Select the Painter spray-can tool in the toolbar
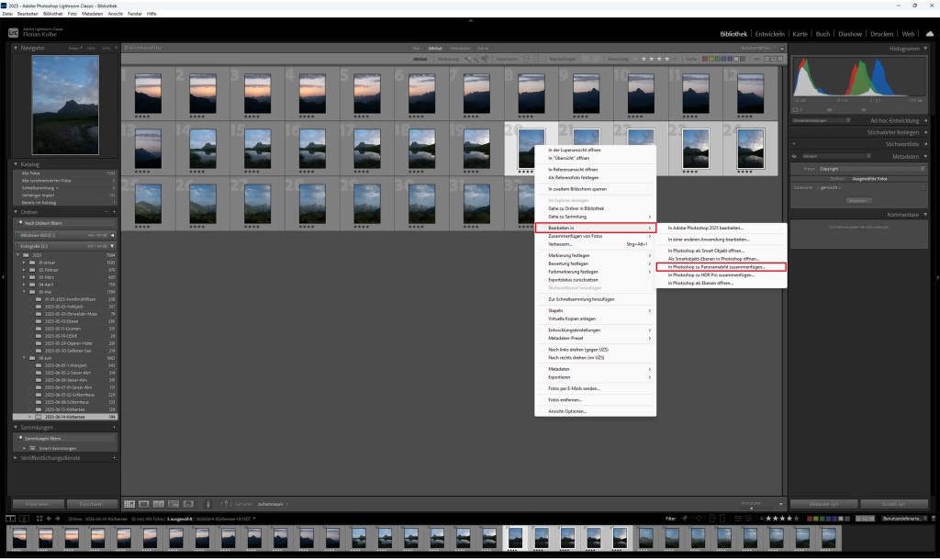 pyautogui.click(x=189, y=504)
